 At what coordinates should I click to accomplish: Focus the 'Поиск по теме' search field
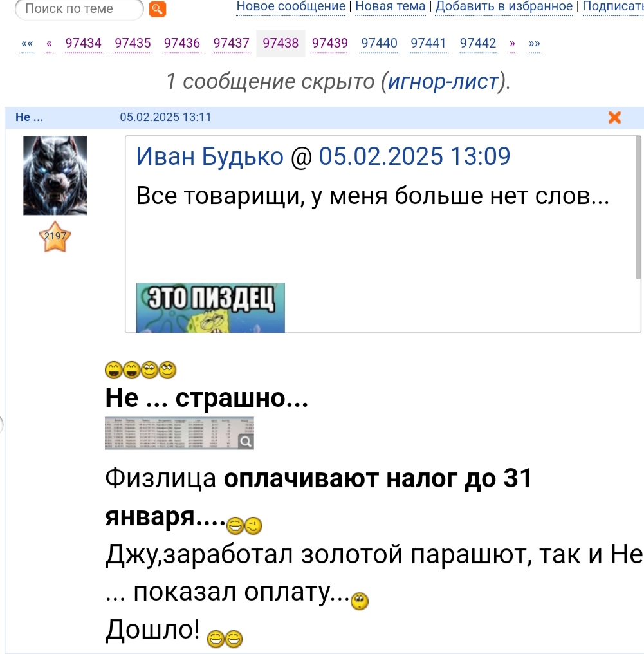tap(79, 9)
